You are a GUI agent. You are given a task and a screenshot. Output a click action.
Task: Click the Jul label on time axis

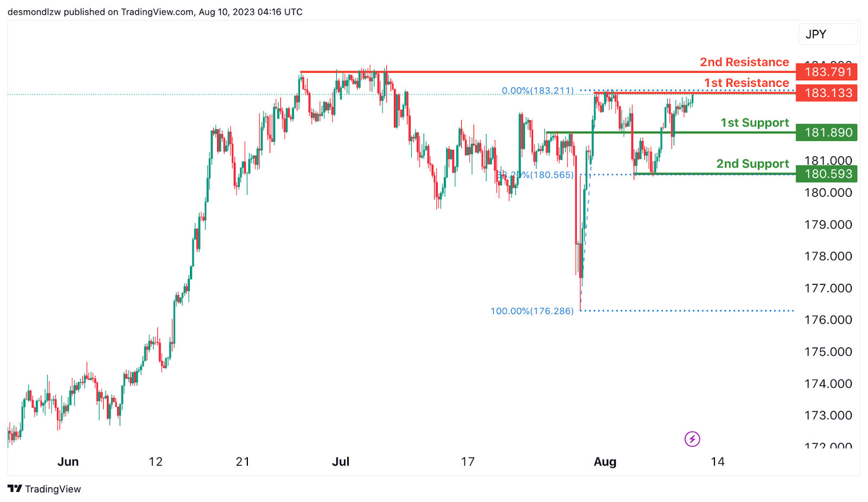(x=341, y=461)
